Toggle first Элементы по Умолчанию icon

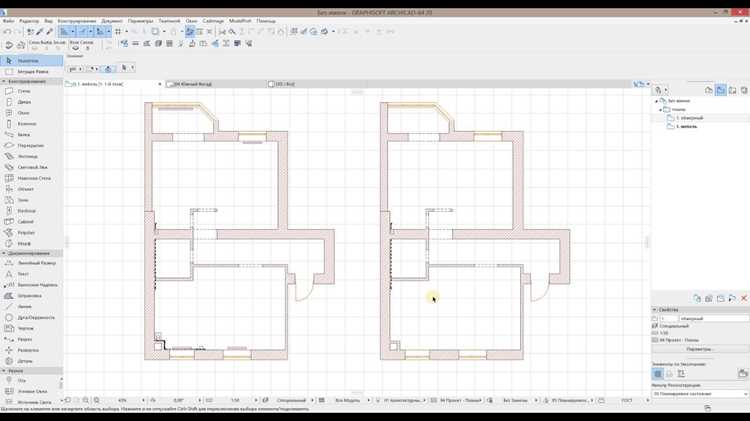(658, 374)
